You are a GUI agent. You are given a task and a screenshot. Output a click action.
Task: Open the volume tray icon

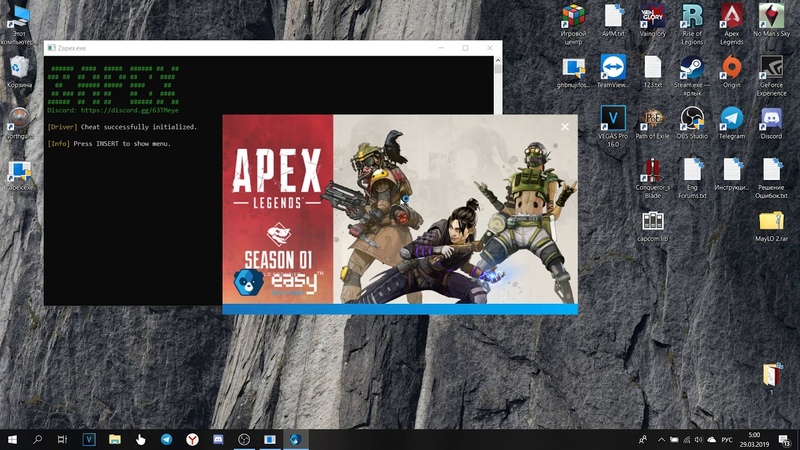coord(698,439)
